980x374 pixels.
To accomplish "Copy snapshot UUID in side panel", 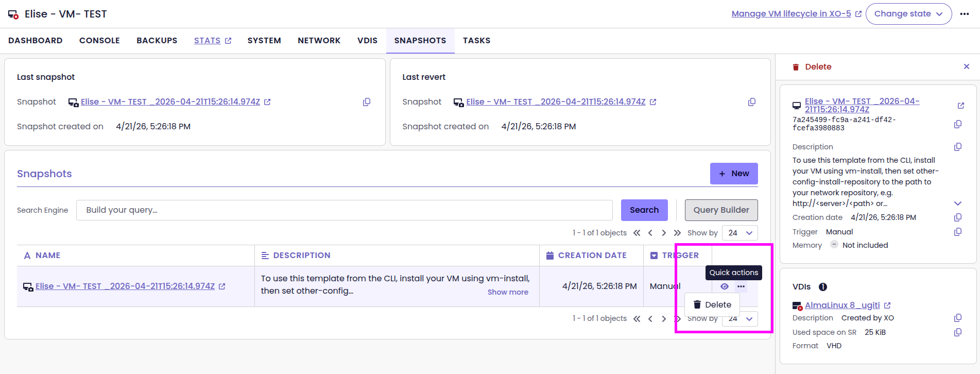I will 957,124.
